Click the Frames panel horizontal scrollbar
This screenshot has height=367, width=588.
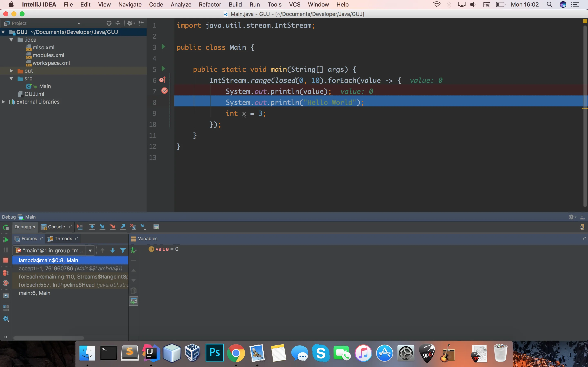[49, 338]
